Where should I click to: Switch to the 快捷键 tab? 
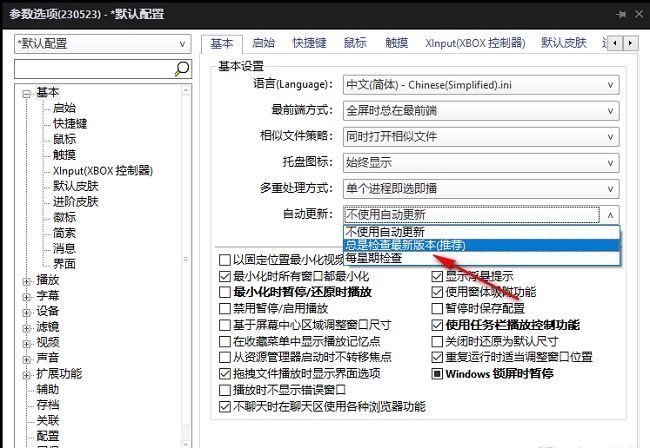coord(309,43)
